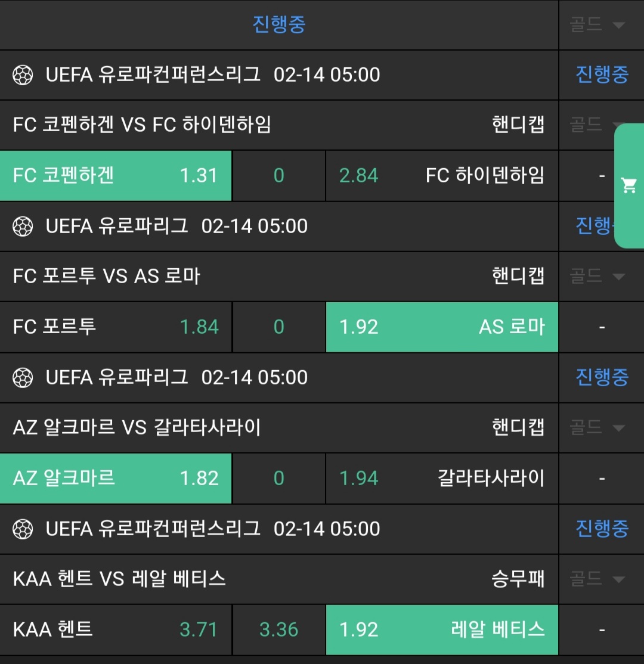Viewport: 644px width, 664px height.
Task: Click soccer ball icon above AZ 알크마르 match
Action: tap(23, 378)
